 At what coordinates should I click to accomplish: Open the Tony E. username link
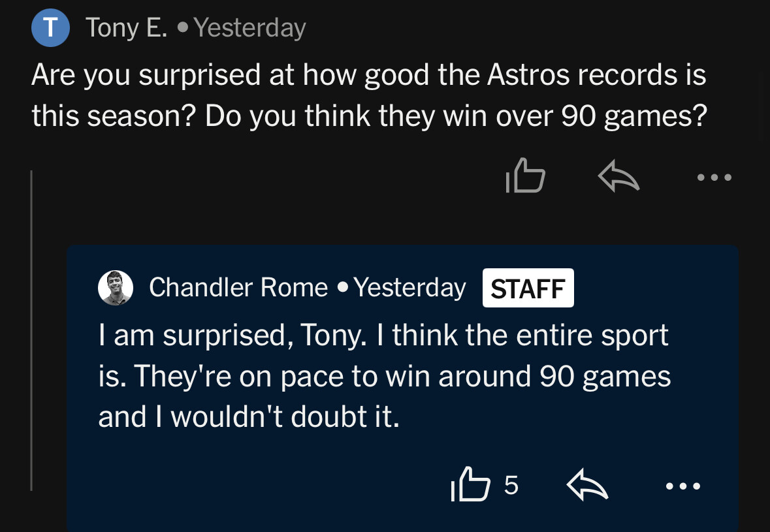point(127,28)
